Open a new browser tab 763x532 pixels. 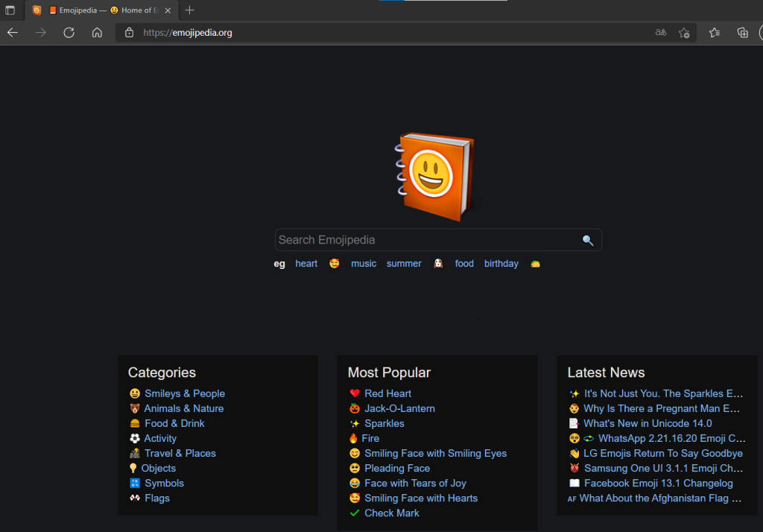(190, 10)
